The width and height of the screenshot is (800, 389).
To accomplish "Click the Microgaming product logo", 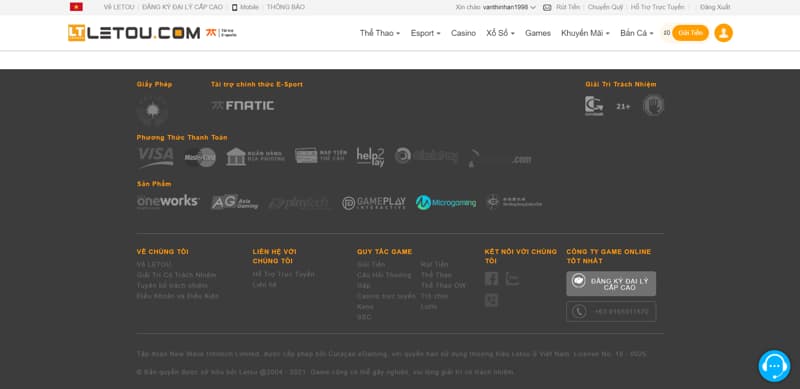I will click(446, 203).
